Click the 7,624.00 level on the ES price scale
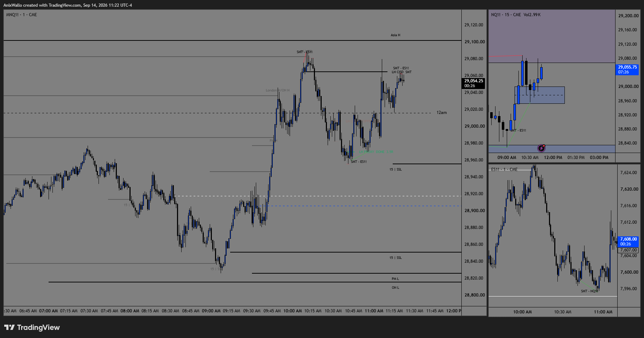The height and width of the screenshot is (338, 644). coord(629,173)
